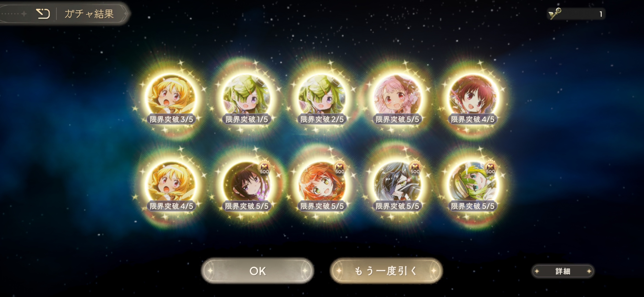The height and width of the screenshot is (297, 644).
Task: Open the key ticket count showing 1
Action: click(601, 14)
